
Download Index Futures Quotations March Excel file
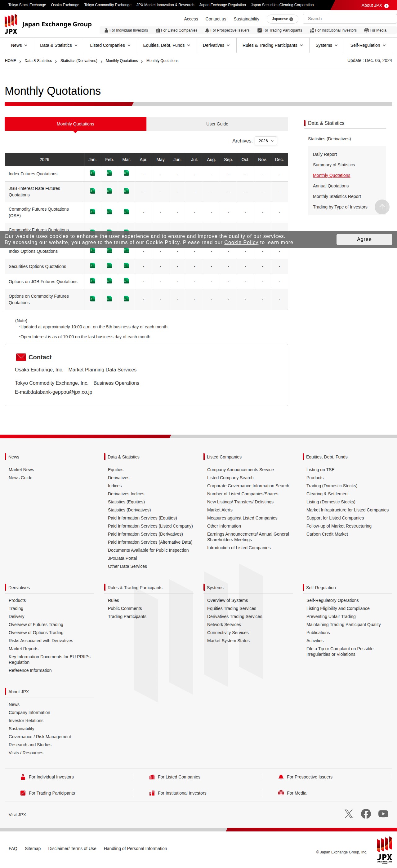point(127,173)
